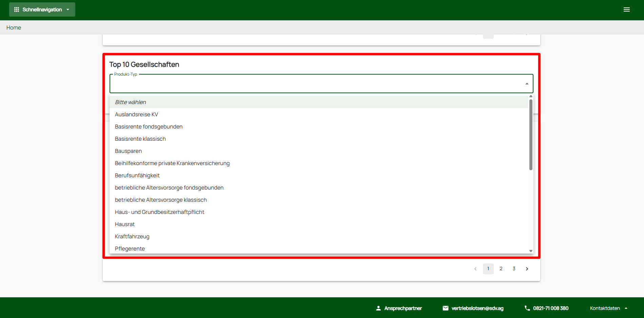Select Kraftfahrzeug from dropdown list

coord(132,237)
